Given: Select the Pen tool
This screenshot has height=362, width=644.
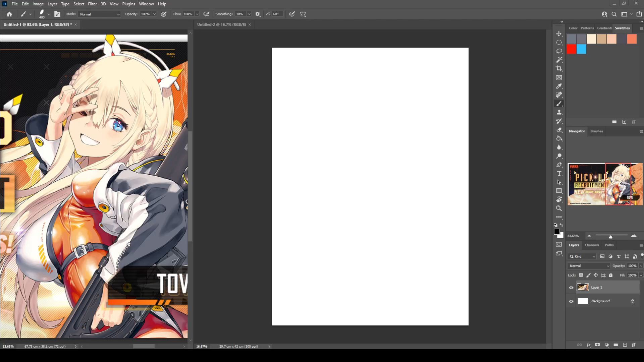Looking at the screenshot, I should click(x=559, y=165).
